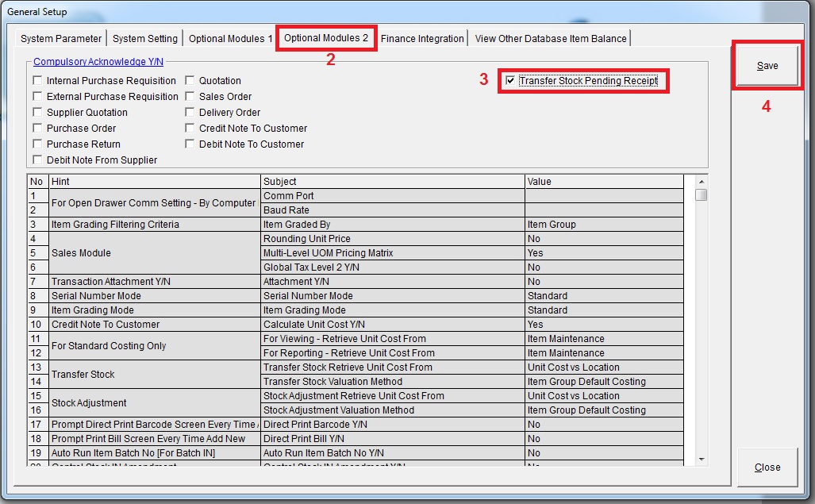Click the scroll down arrow of the grid
815x504 pixels.
(x=702, y=459)
